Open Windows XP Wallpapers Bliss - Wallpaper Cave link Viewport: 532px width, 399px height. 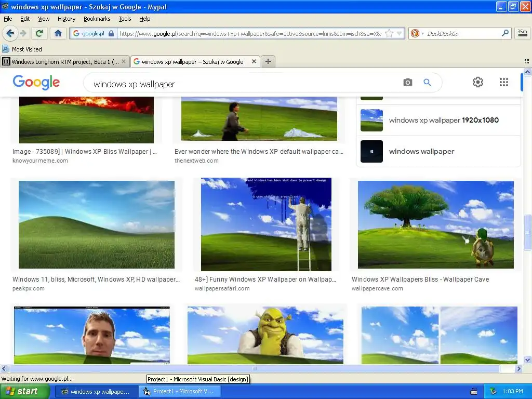(420, 279)
